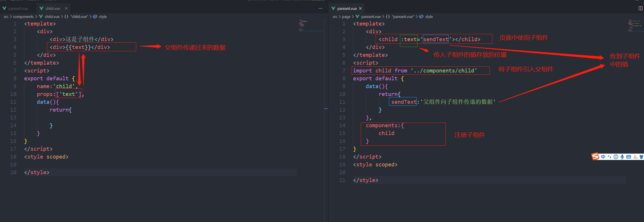The width and height of the screenshot is (644, 222).
Task: Open the child.vue file breadcrumb
Action: click(49, 17)
